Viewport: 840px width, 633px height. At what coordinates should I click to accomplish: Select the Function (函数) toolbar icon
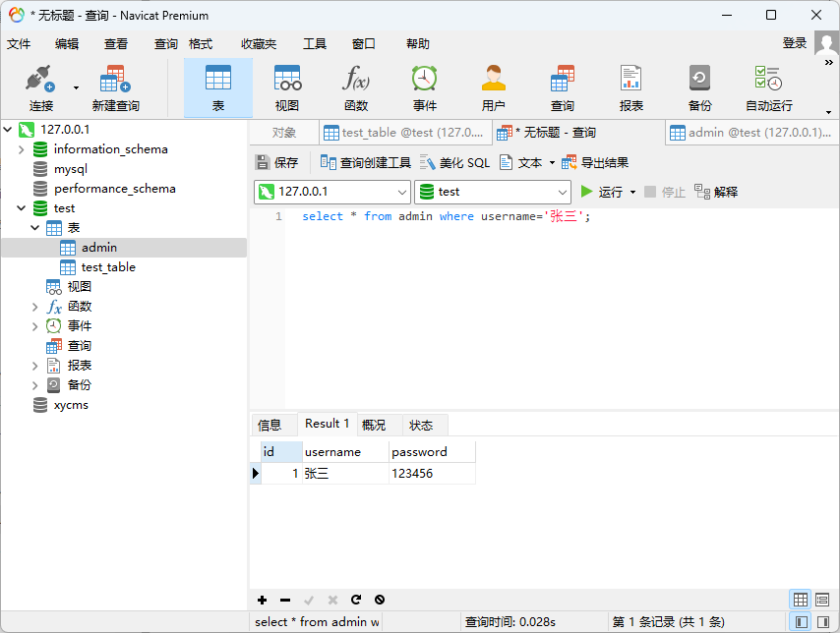356,87
